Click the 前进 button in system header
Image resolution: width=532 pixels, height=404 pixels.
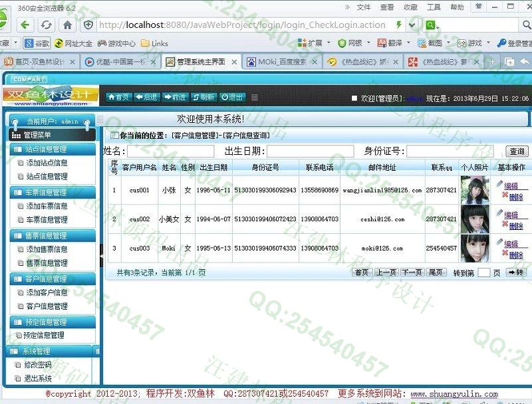coord(175,97)
